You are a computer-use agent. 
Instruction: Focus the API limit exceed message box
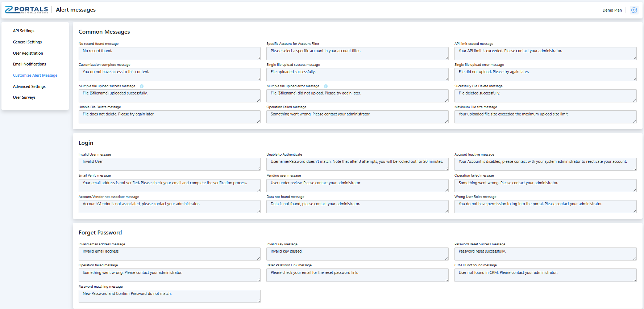[545, 54]
